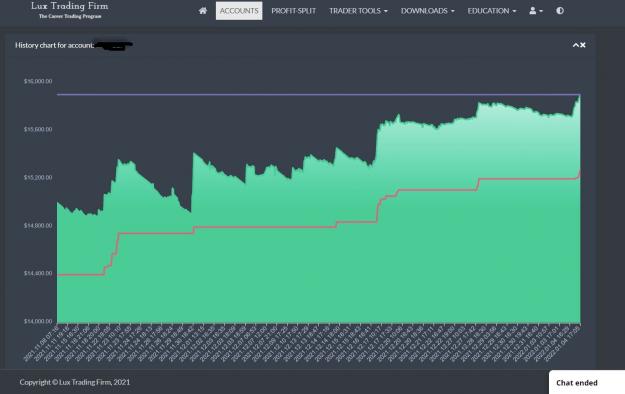The width and height of the screenshot is (625, 394).
Task: Click the final green equity peak
Action: 579,97
